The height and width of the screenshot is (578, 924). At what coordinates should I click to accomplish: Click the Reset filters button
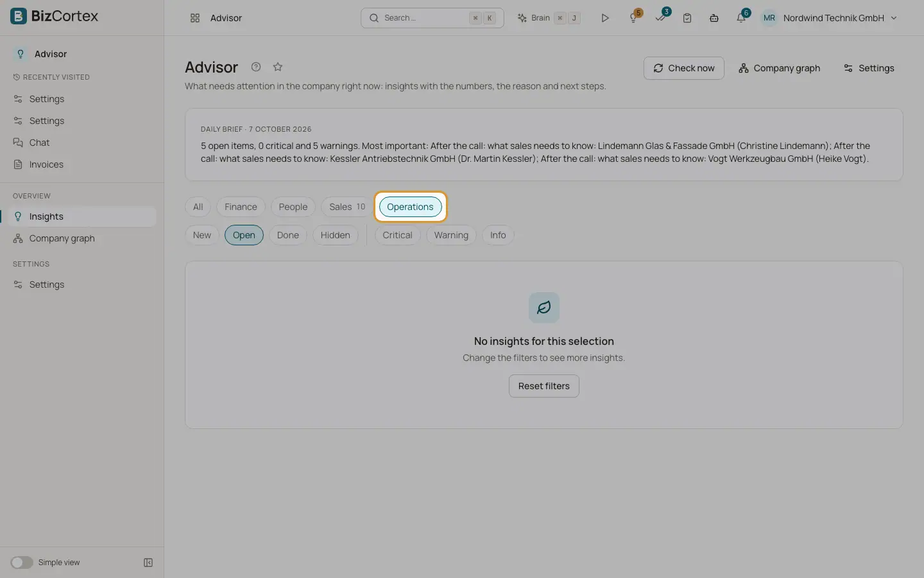point(544,386)
